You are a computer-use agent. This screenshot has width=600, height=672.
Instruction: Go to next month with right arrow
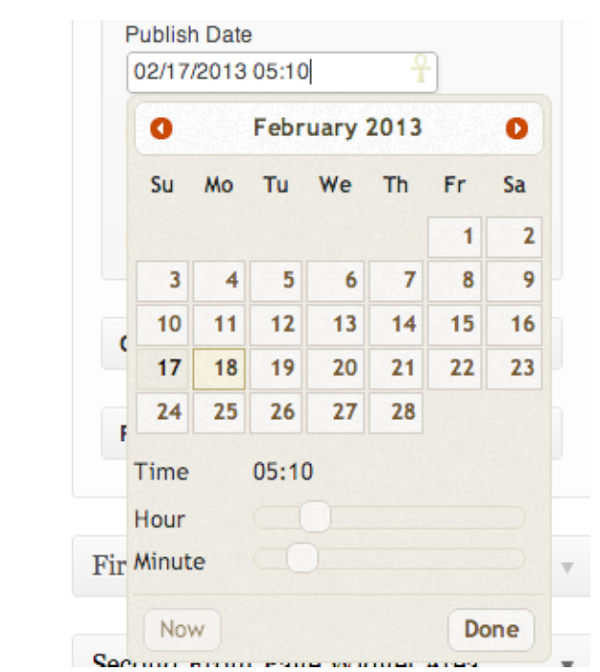click(x=517, y=129)
